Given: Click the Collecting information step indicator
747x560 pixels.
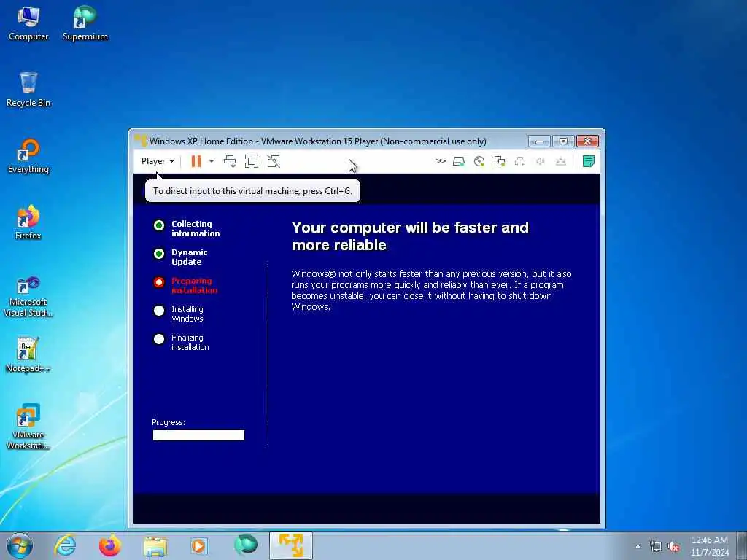Looking at the screenshot, I should (x=159, y=225).
